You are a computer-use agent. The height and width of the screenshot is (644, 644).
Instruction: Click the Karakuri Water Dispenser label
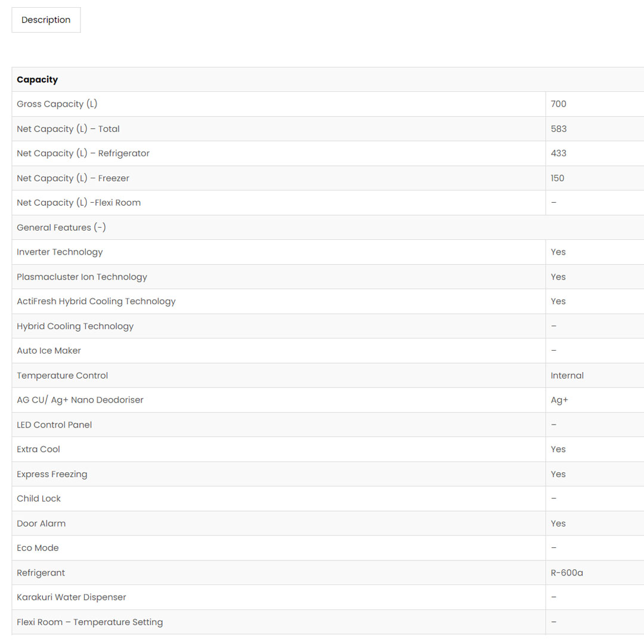pos(72,597)
